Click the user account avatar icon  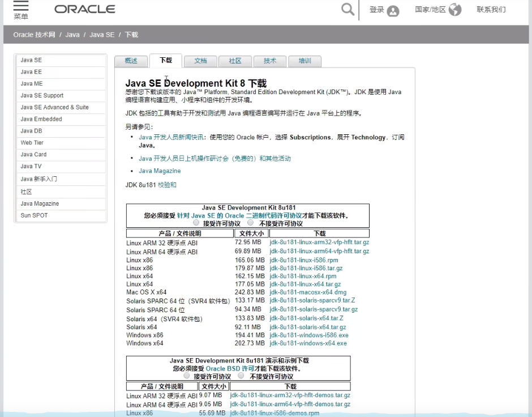[393, 11]
